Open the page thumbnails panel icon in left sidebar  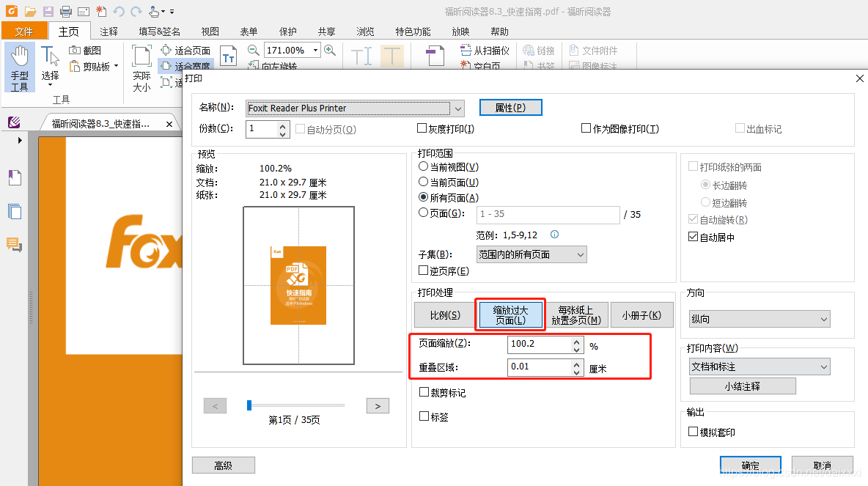[x=15, y=211]
